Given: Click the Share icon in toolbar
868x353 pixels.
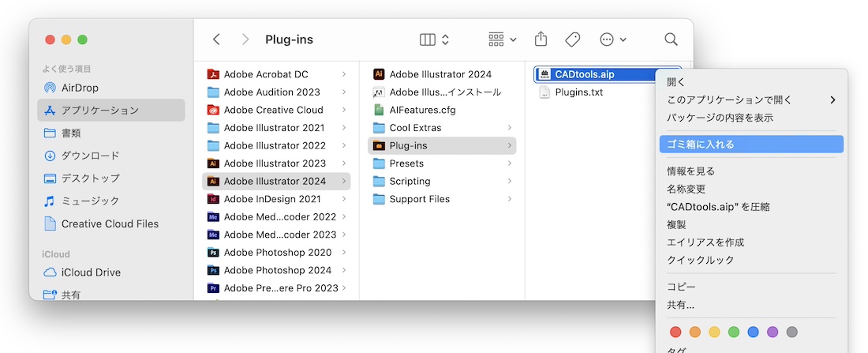Looking at the screenshot, I should pyautogui.click(x=541, y=39).
